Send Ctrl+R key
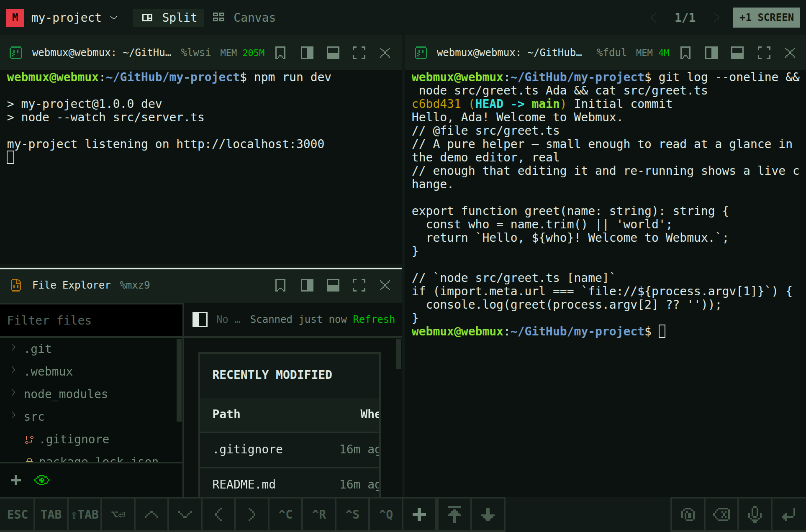Screen dimensions: 806x532 [x=319, y=514]
